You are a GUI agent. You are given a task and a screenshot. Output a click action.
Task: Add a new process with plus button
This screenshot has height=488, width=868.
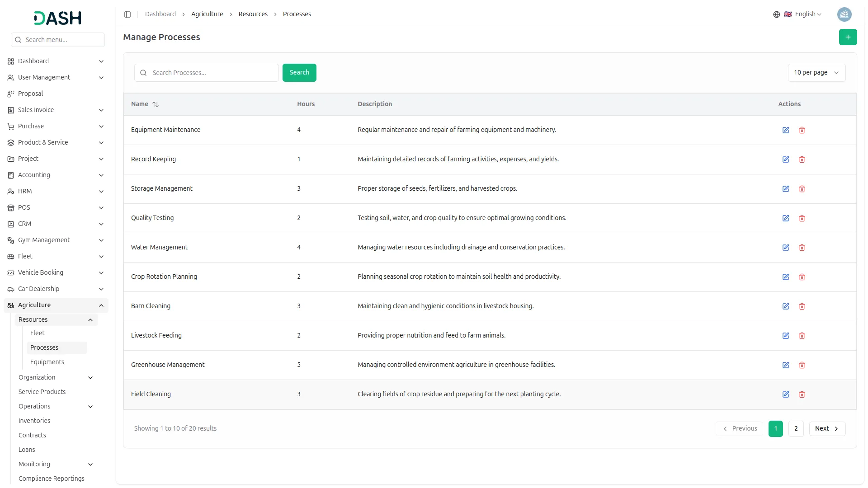[x=848, y=37]
